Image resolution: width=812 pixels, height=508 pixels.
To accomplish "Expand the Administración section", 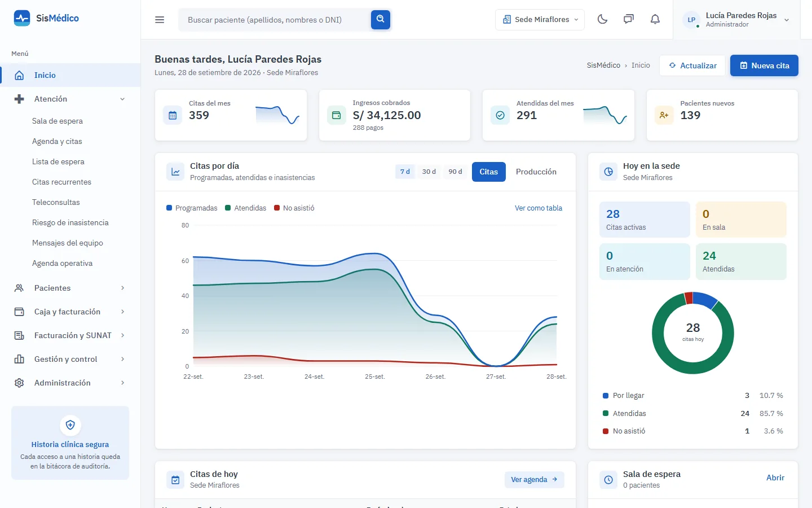I will [70, 383].
